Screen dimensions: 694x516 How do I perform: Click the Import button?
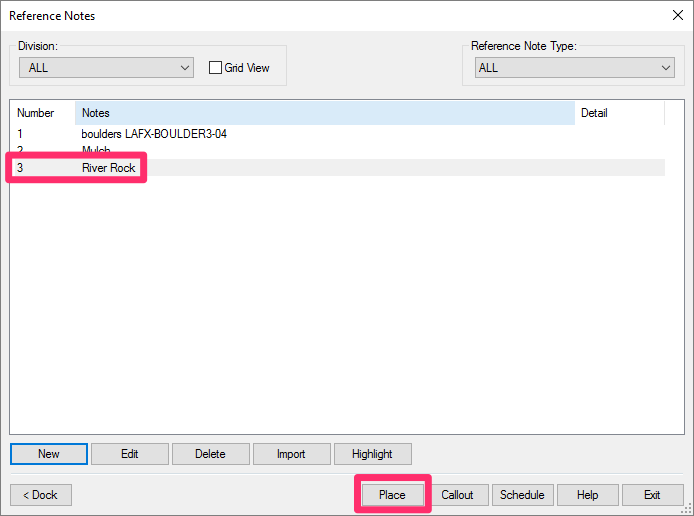(x=292, y=454)
